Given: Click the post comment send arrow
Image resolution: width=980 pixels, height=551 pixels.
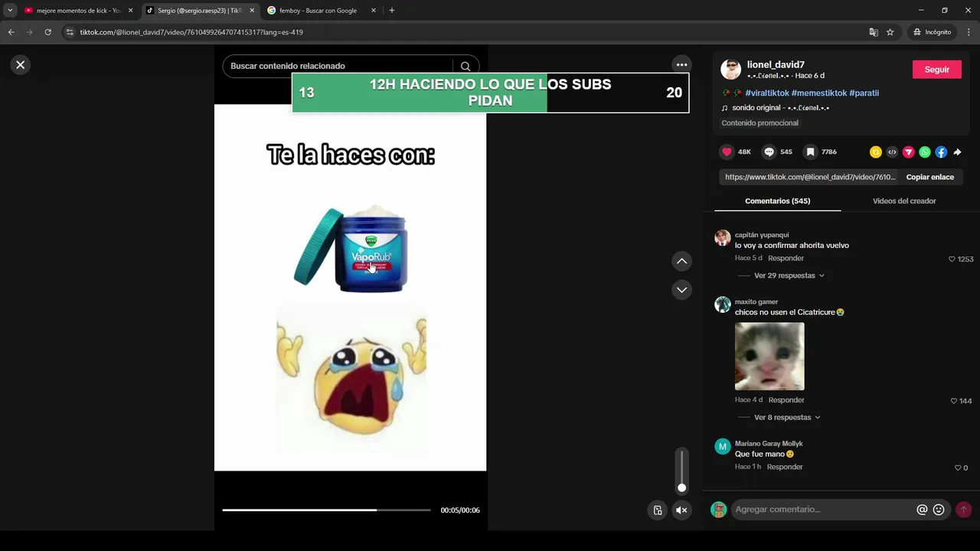Looking at the screenshot, I should (x=963, y=510).
